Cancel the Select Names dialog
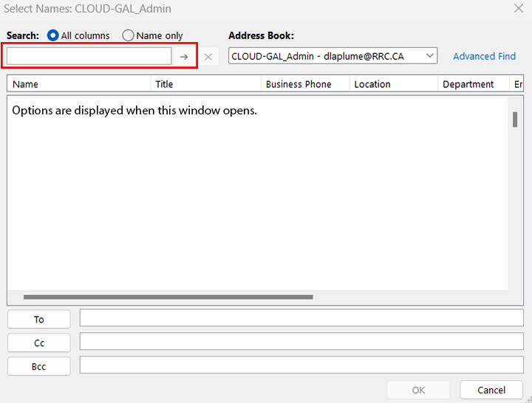The width and height of the screenshot is (532, 403). point(491,390)
